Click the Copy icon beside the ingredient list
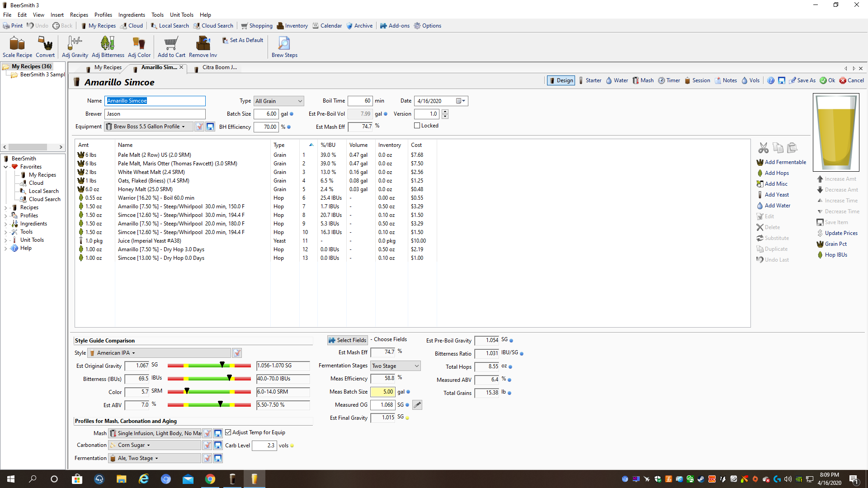Viewport: 868px width, 488px height. [778, 148]
